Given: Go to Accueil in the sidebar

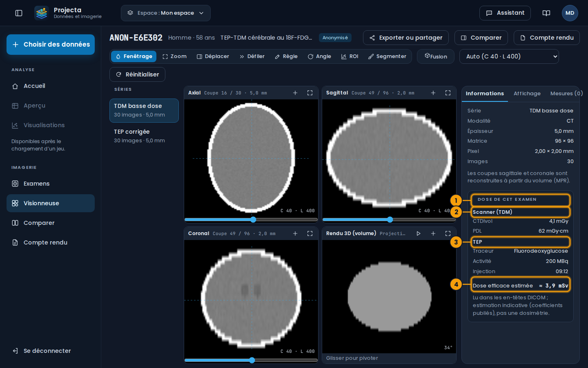Looking at the screenshot, I should (x=51, y=86).
